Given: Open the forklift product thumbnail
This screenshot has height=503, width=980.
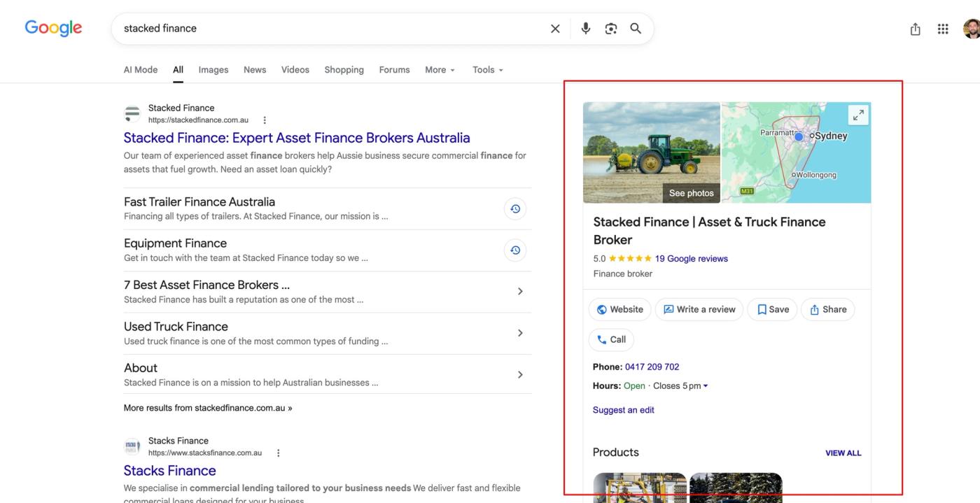Looking at the screenshot, I should 640,488.
